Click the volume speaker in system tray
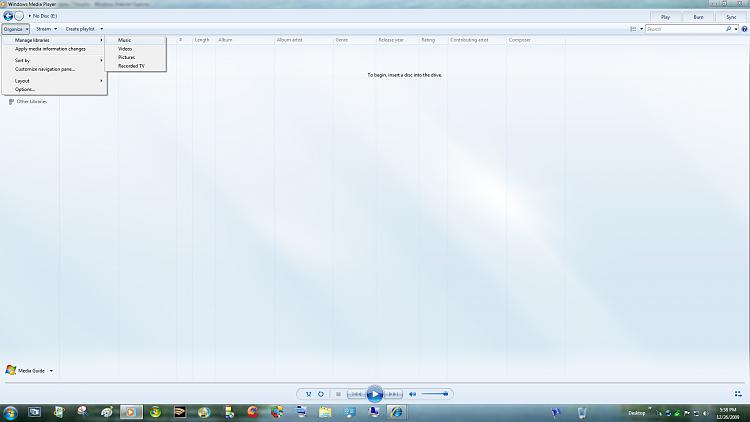Image resolution: width=750 pixels, height=422 pixels. point(705,413)
